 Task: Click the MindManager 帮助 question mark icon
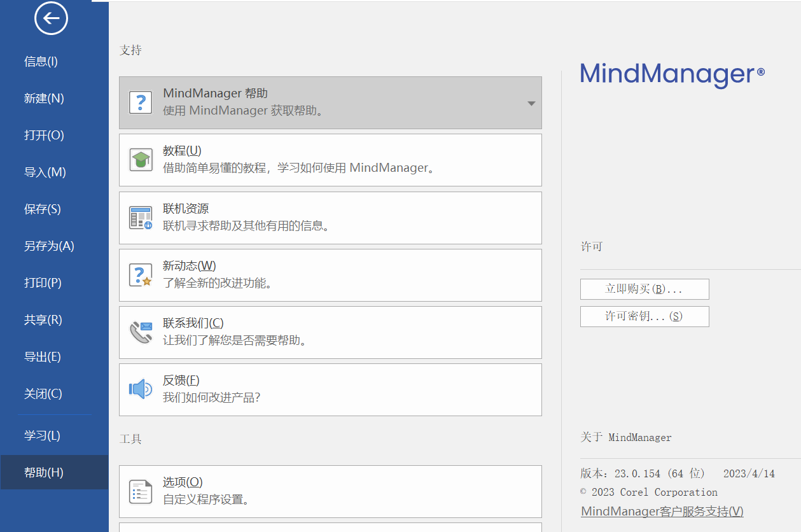[x=141, y=102]
